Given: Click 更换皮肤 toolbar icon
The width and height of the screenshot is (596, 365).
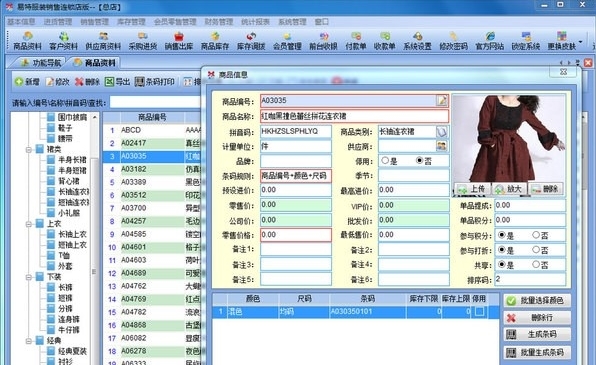Looking at the screenshot, I should click(561, 41).
